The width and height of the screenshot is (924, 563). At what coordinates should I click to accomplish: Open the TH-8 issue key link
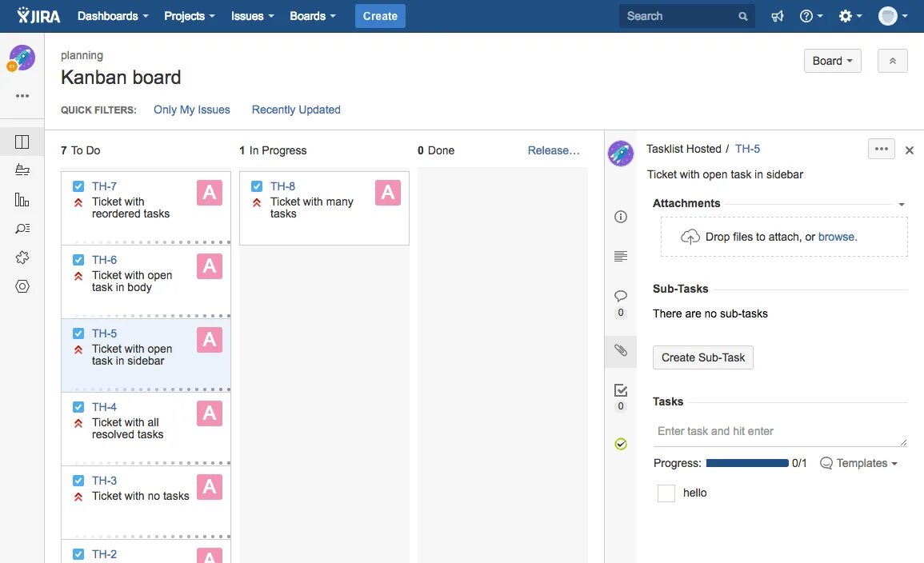point(283,186)
